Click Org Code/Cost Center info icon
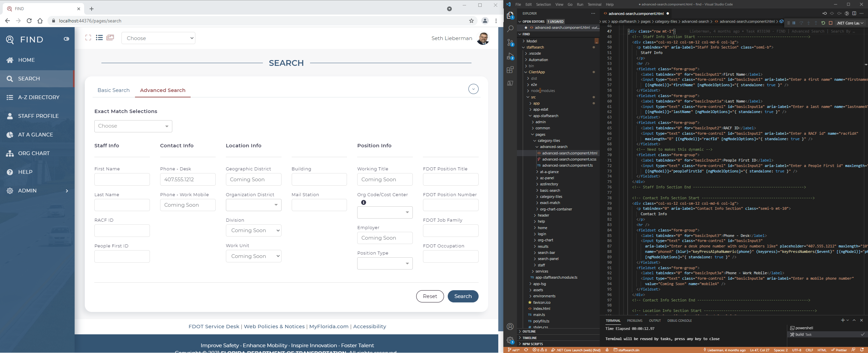868x353 pixels. 364,203
